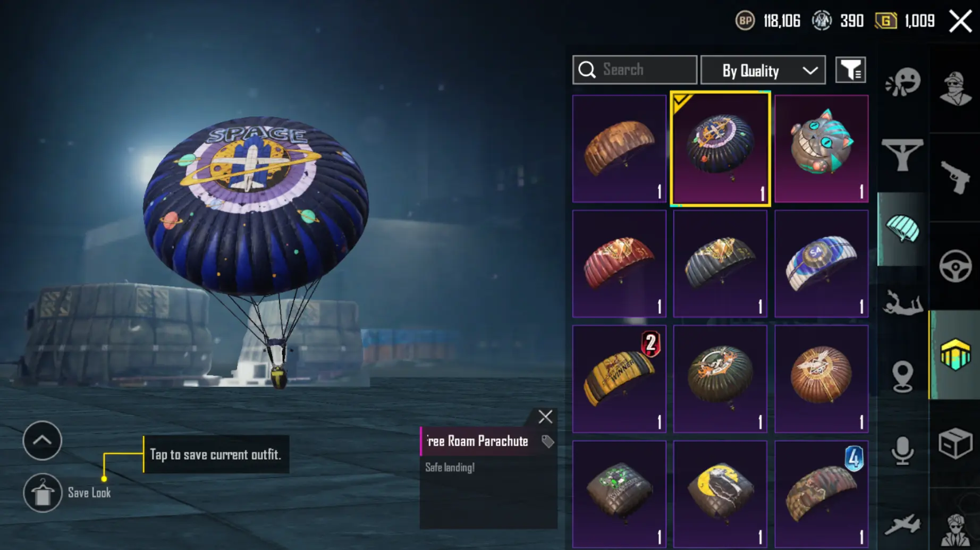980x550 pixels.
Task: Open the yellow armor vest tab
Action: pyautogui.click(x=955, y=354)
